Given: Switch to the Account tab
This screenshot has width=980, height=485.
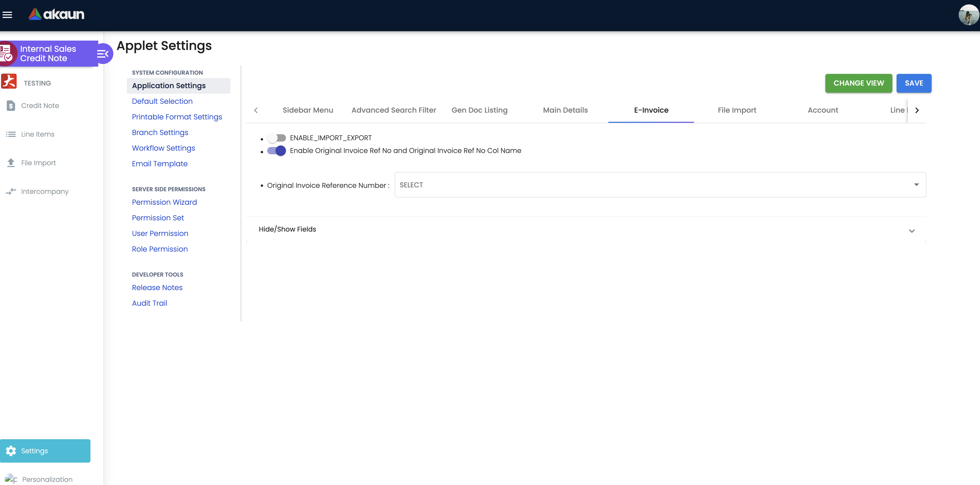Looking at the screenshot, I should click(823, 110).
